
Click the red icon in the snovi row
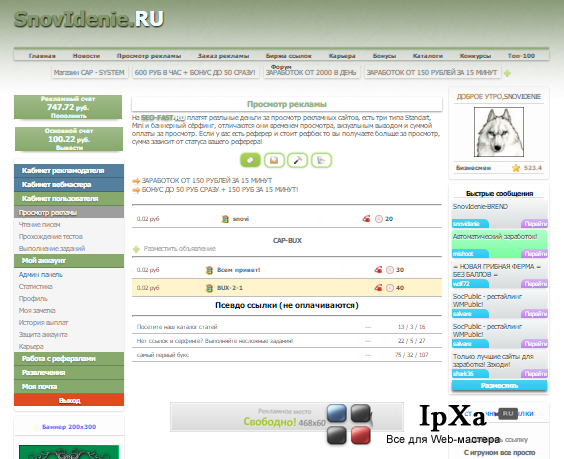pos(366,218)
